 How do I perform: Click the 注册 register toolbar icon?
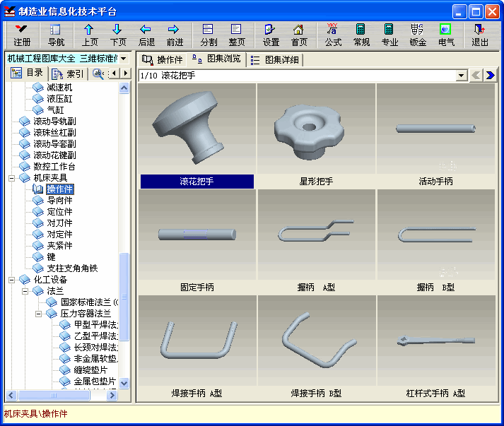pyautogui.click(x=22, y=35)
